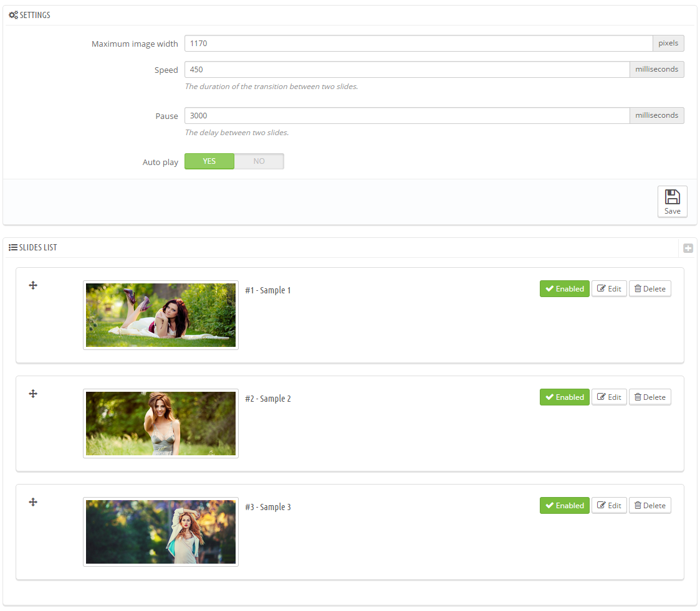Grab the move handle for Sample 2 slide
Image resolution: width=700 pixels, height=611 pixels.
click(x=33, y=394)
